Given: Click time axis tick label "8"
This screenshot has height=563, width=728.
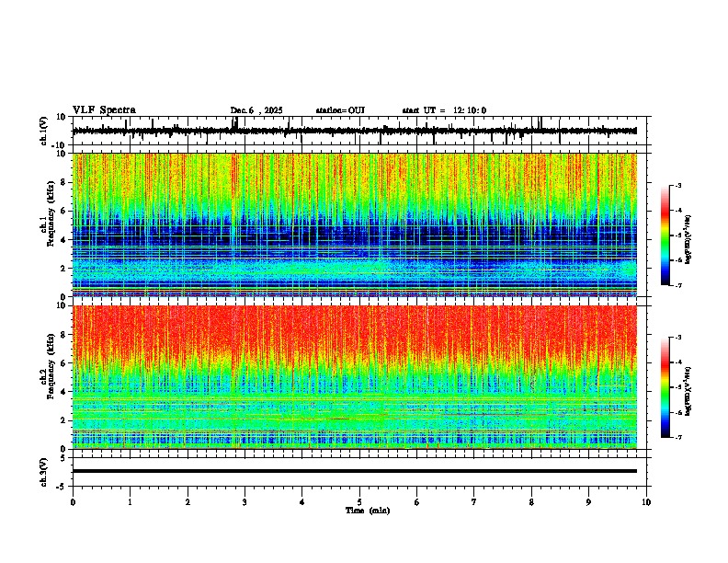Looking at the screenshot, I should pos(531,502).
